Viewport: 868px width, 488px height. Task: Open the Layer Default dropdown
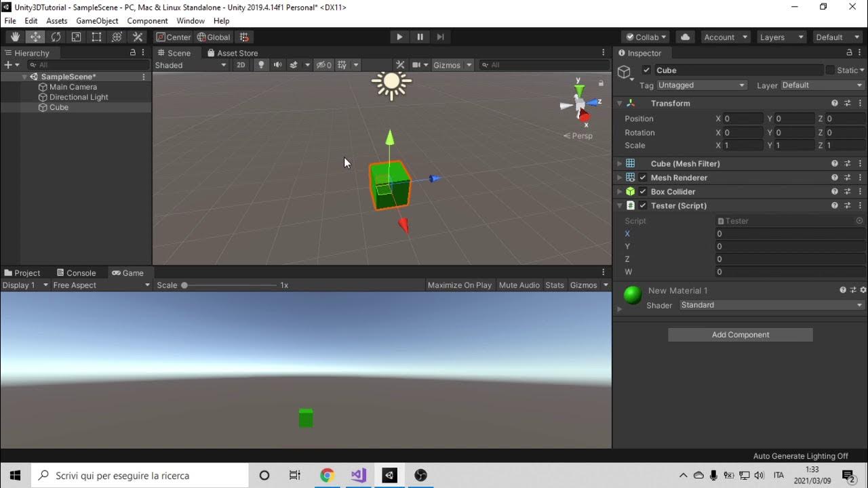click(x=823, y=85)
